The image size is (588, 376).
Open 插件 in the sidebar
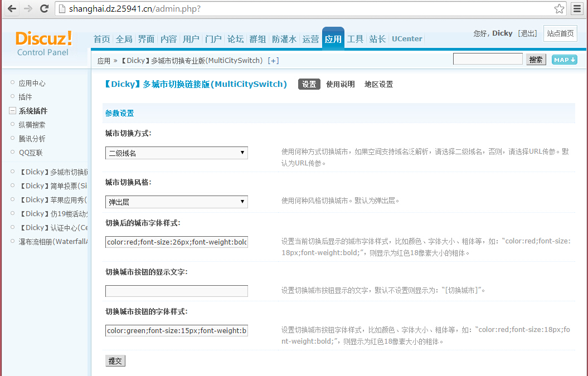tap(25, 97)
